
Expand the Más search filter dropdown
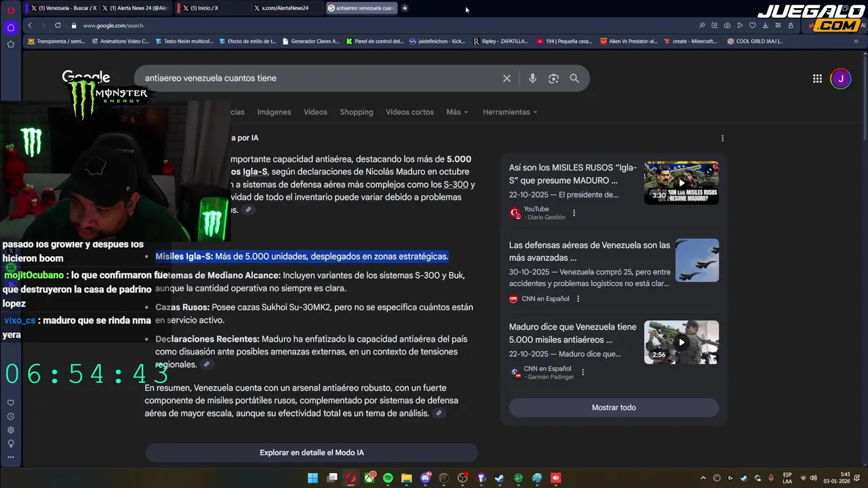pos(457,112)
